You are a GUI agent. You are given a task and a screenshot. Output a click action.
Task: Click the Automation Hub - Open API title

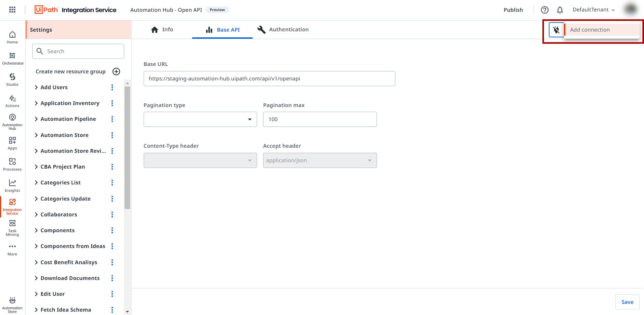(x=166, y=10)
